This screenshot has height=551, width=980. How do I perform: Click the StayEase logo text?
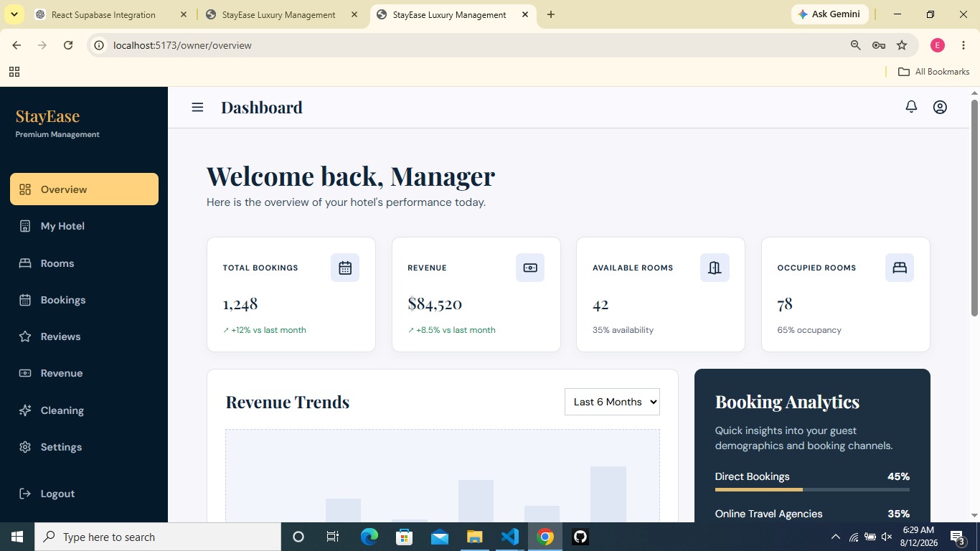pyautogui.click(x=47, y=116)
